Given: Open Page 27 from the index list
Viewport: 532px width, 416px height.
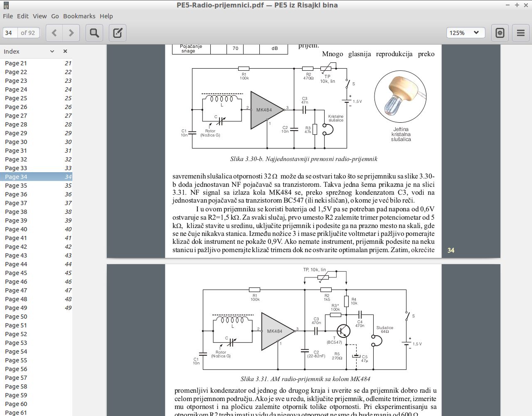Looking at the screenshot, I should point(36,116).
